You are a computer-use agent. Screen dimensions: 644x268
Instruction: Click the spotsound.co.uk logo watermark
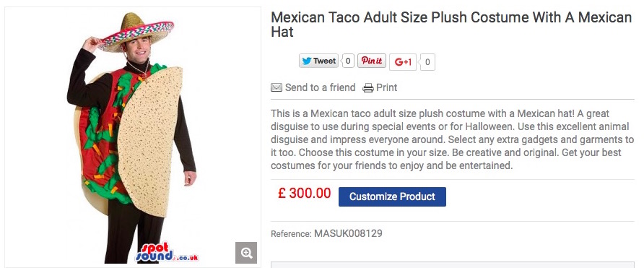click(x=167, y=253)
